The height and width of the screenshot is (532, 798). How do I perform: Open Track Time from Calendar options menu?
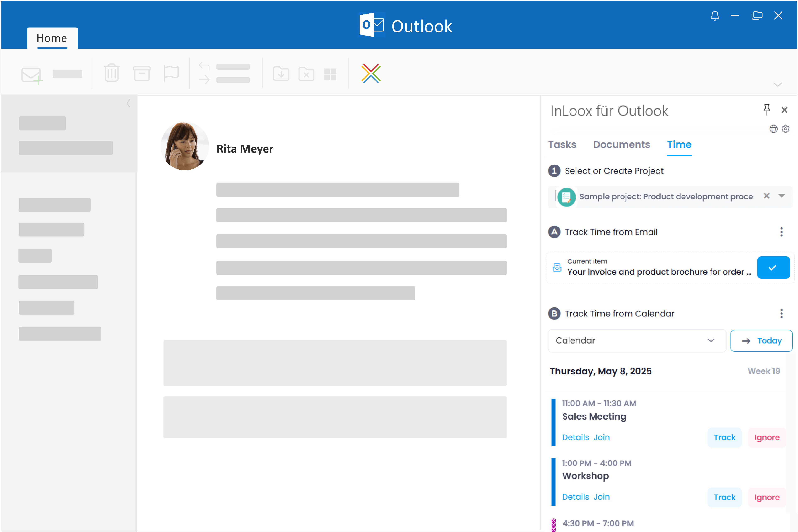(781, 314)
